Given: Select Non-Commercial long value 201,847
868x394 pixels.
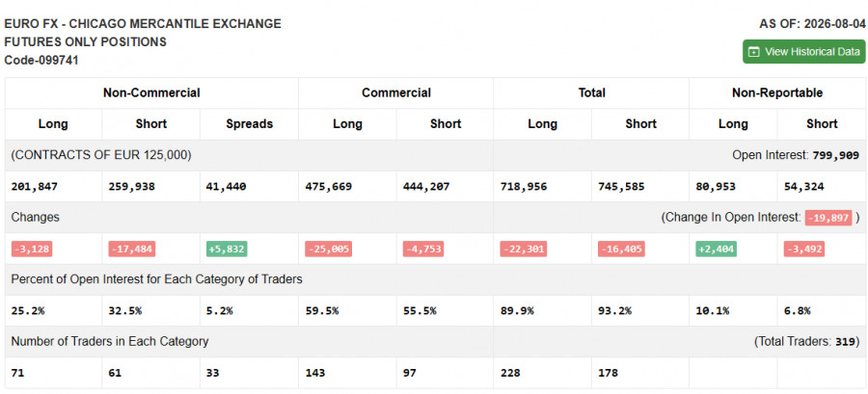Looking at the screenshot, I should [x=35, y=187].
